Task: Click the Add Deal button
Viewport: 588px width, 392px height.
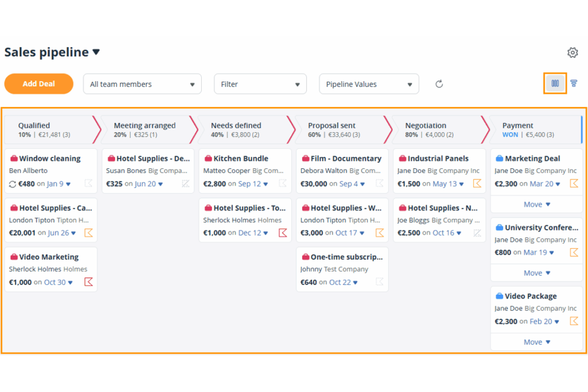Action: 39,84
